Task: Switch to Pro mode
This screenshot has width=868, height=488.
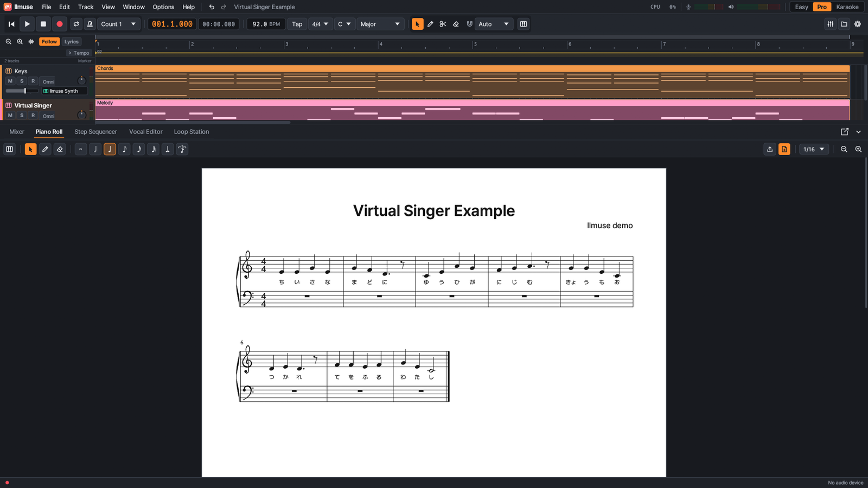Action: [x=822, y=7]
